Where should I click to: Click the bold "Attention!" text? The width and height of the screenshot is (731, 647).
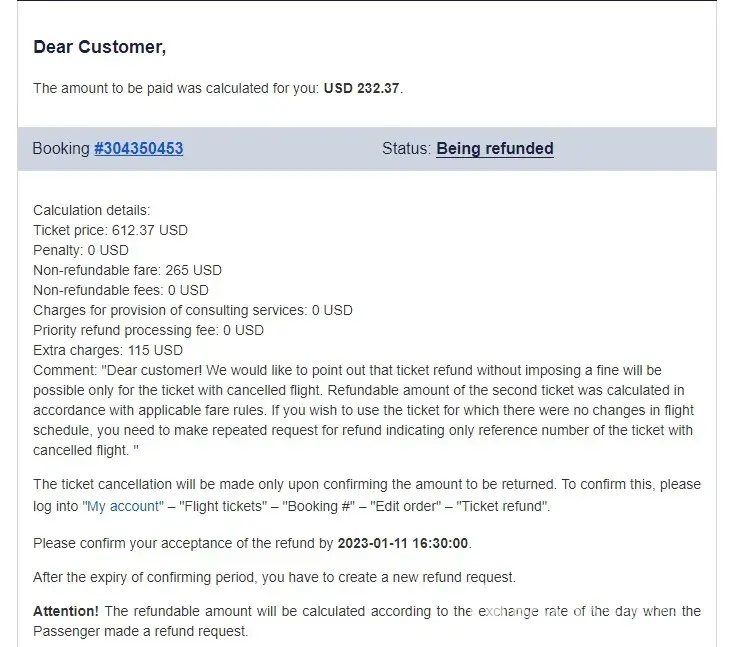point(65,611)
